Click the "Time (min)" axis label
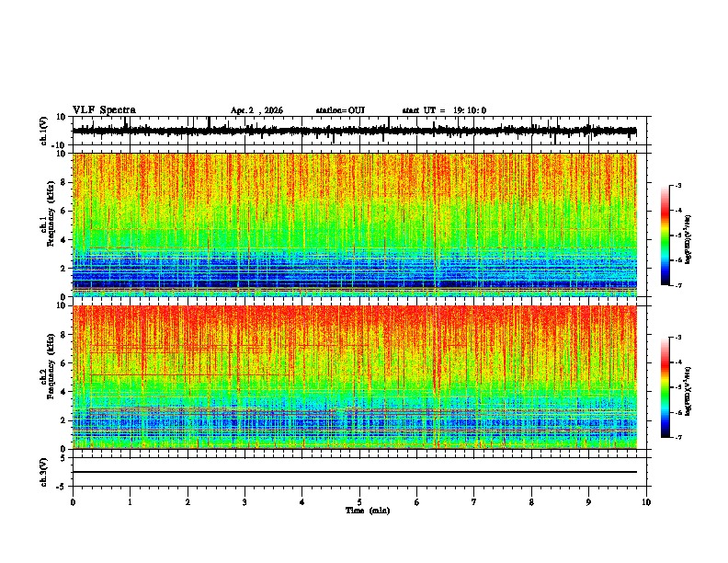The image size is (728, 563). [368, 511]
